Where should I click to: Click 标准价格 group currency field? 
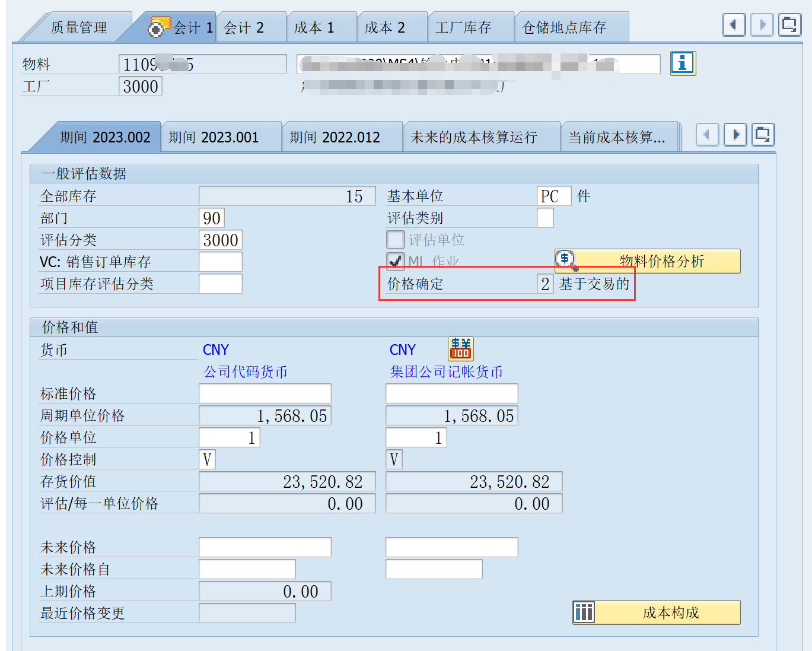452,393
